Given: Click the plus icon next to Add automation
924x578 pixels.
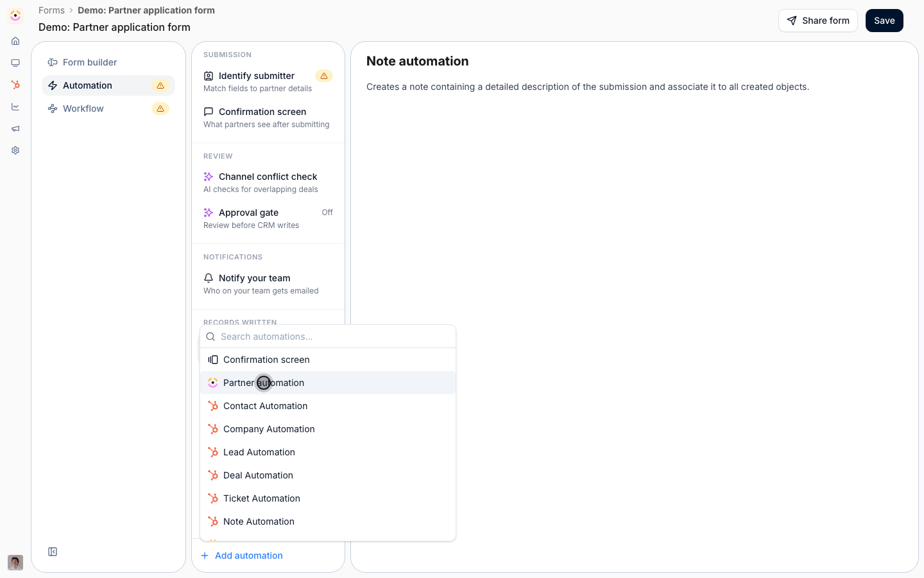Looking at the screenshot, I should coord(205,556).
